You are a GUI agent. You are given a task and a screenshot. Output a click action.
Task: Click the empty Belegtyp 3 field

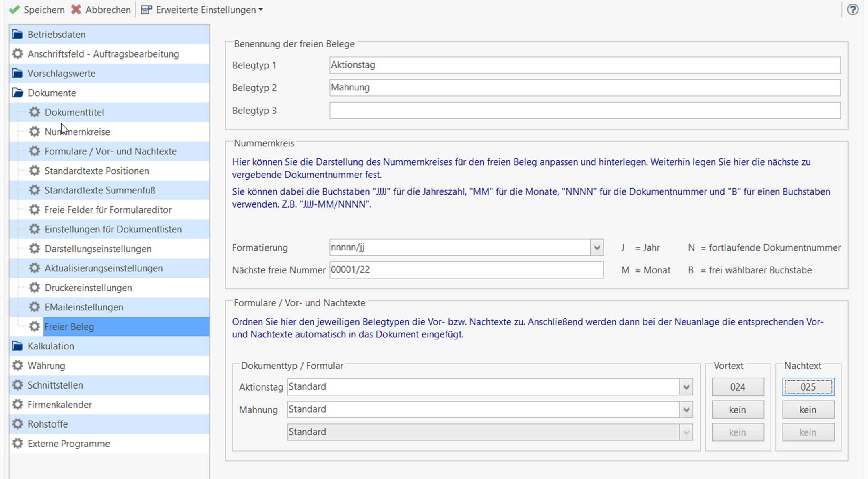(585, 111)
